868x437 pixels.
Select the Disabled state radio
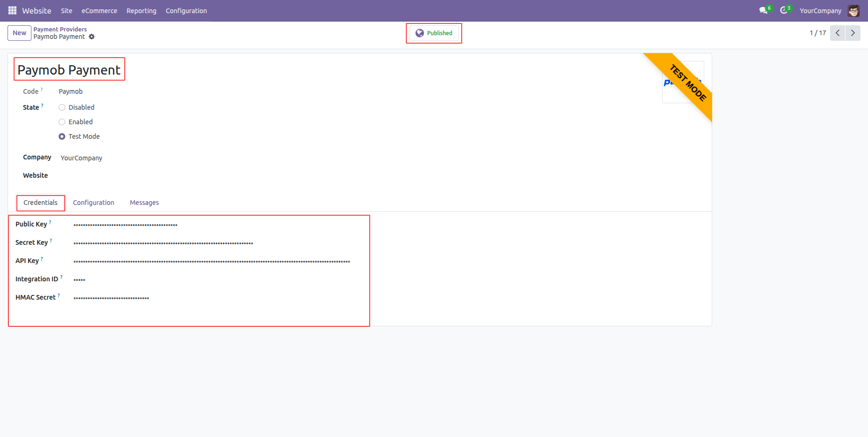pos(62,107)
